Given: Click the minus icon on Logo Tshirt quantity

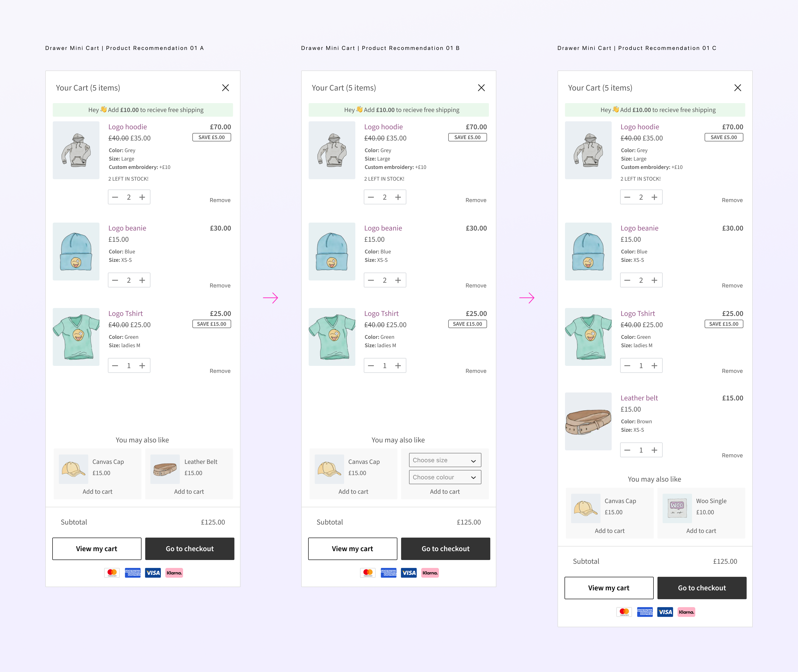Looking at the screenshot, I should (115, 365).
